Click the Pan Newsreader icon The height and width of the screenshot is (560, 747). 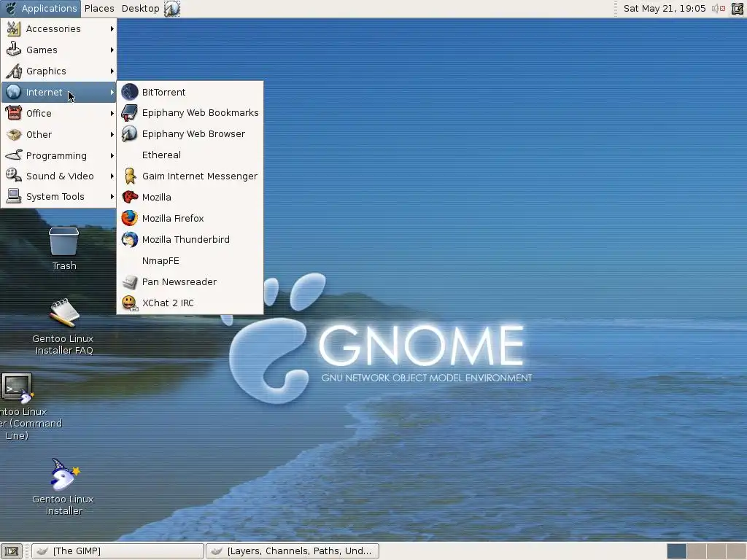pos(130,282)
